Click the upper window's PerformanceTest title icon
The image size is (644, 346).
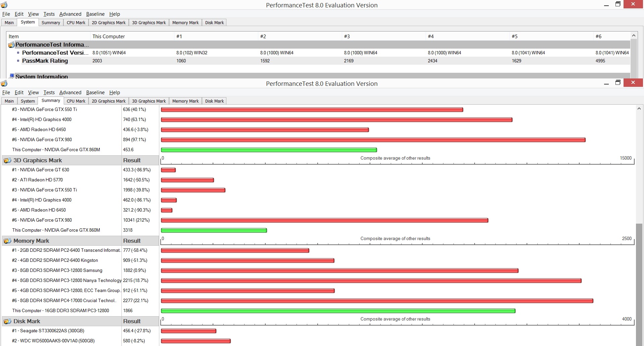(4, 5)
